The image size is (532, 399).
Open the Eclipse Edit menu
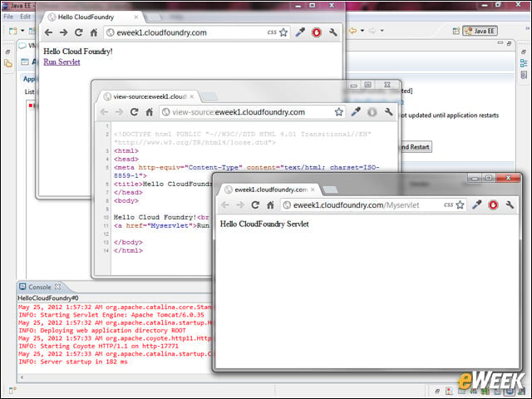(25, 17)
